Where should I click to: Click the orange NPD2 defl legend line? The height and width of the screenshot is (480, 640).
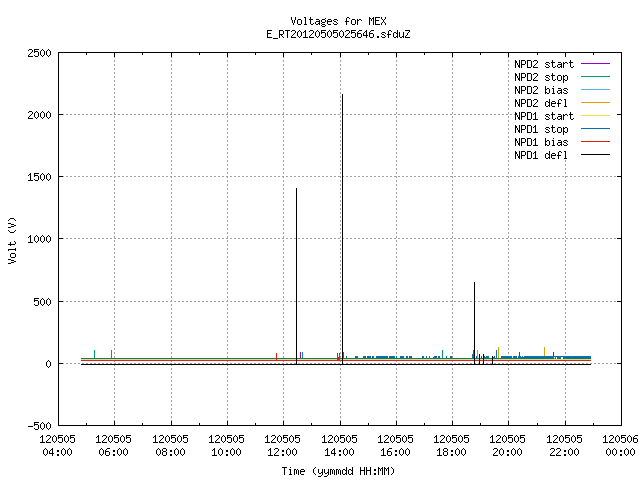(595, 103)
